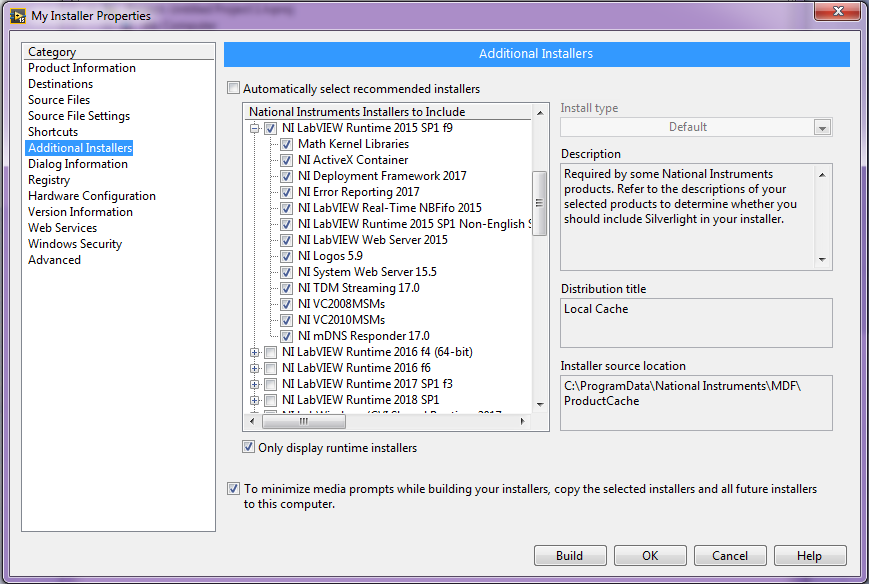Select NI Logos 5.9 list entry text

tap(330, 257)
